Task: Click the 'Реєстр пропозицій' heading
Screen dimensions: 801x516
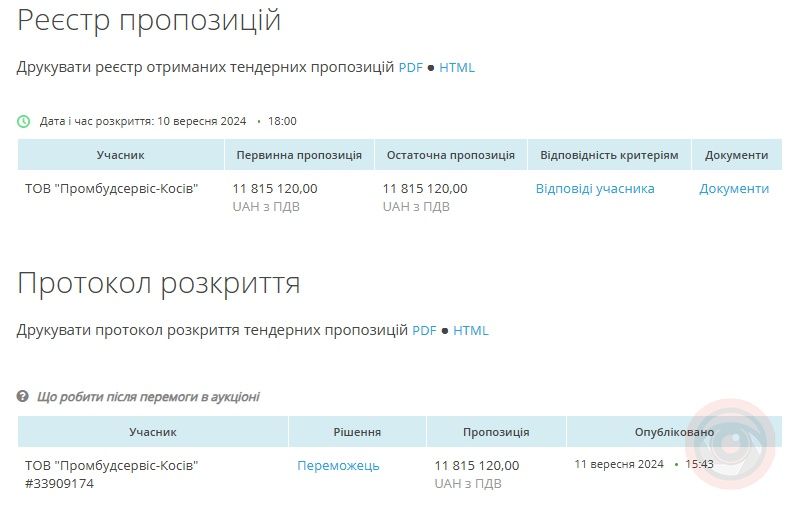Action: point(149,21)
